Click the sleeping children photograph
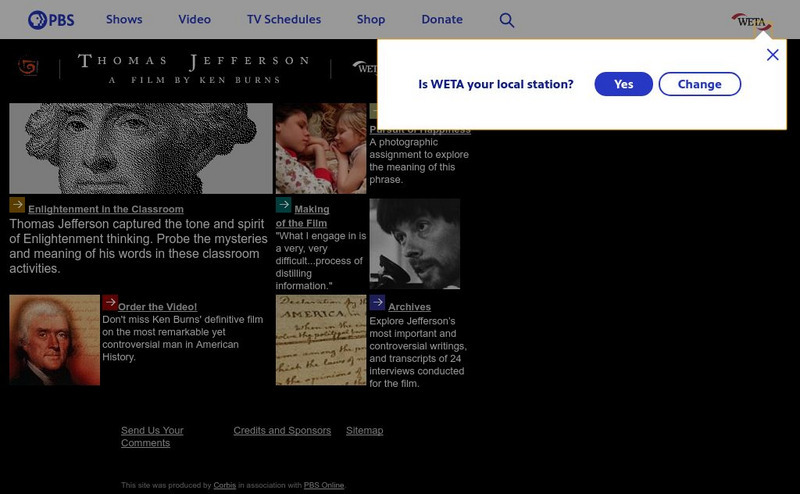Viewport: 800px width, 494px height. point(321,149)
